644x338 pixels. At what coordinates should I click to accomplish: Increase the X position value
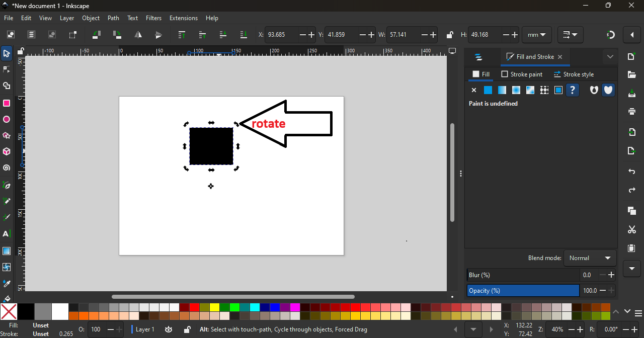coord(312,35)
